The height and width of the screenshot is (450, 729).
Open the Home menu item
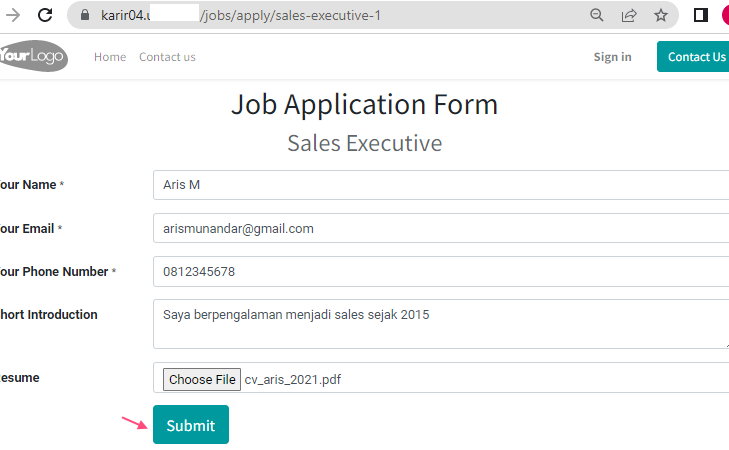pos(110,57)
